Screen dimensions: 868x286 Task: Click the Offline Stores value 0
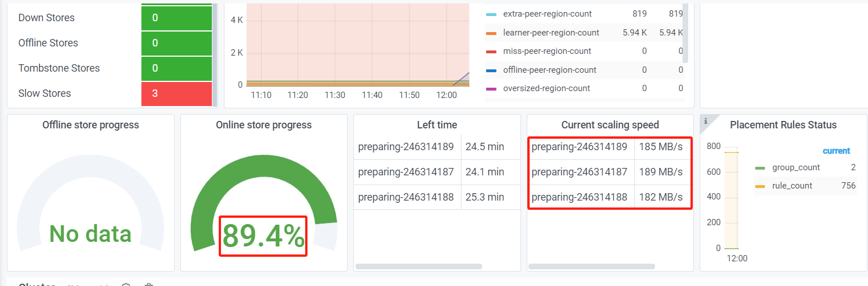click(x=176, y=43)
